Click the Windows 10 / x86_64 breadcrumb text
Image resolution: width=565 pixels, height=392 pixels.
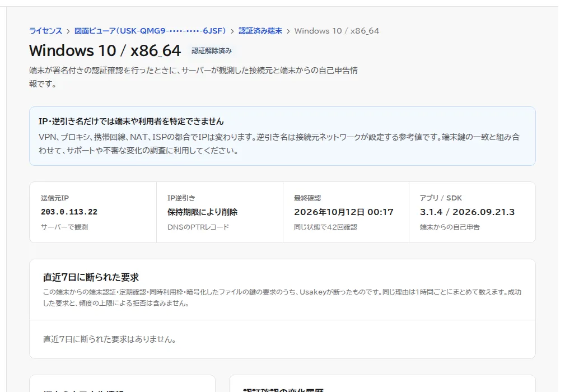[337, 31]
